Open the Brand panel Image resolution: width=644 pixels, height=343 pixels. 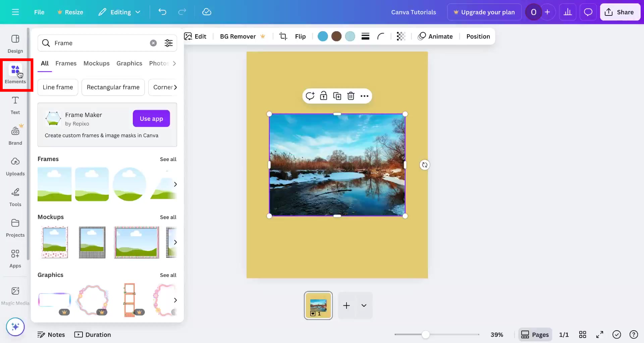15,136
